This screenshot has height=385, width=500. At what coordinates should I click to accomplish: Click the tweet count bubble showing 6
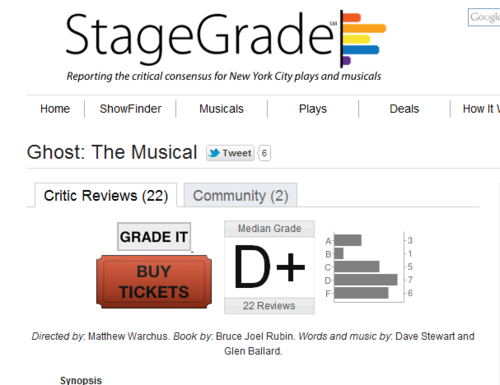click(x=264, y=153)
